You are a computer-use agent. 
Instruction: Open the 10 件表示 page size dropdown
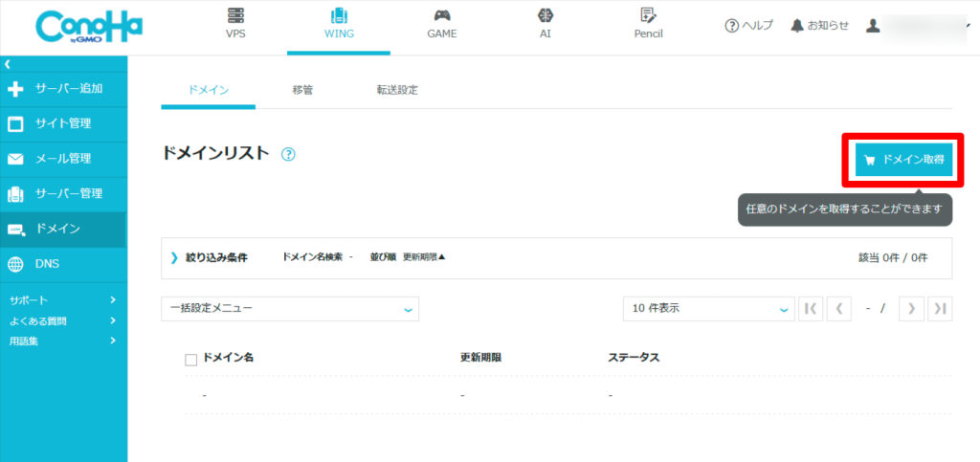point(708,308)
